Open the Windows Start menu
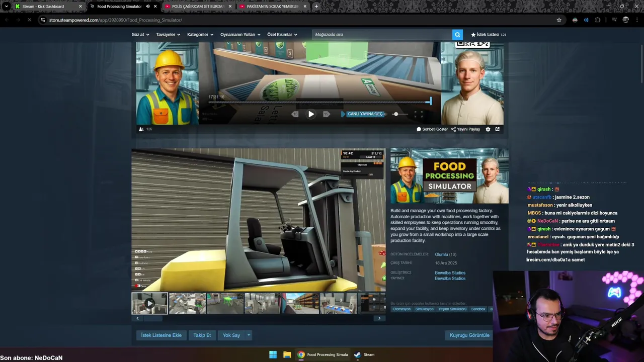The height and width of the screenshot is (362, 644). click(273, 354)
